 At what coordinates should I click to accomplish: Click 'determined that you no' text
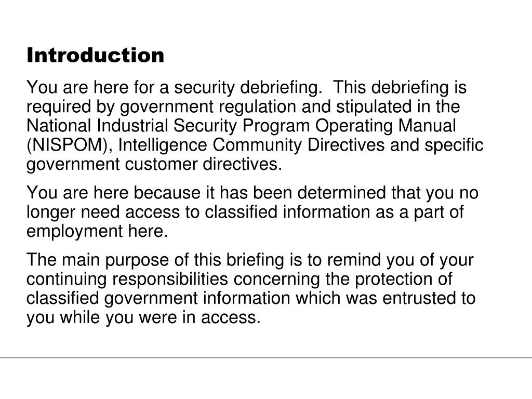pos(388,193)
